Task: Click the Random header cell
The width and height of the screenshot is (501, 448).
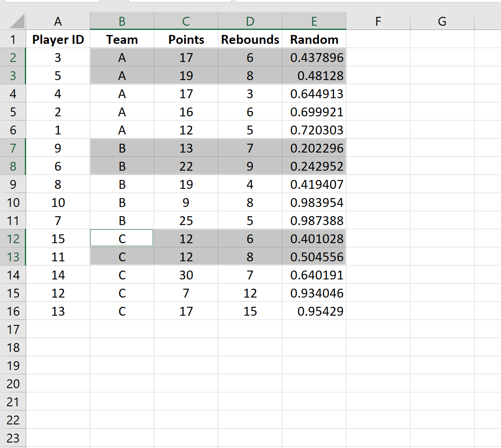Action: (314, 40)
